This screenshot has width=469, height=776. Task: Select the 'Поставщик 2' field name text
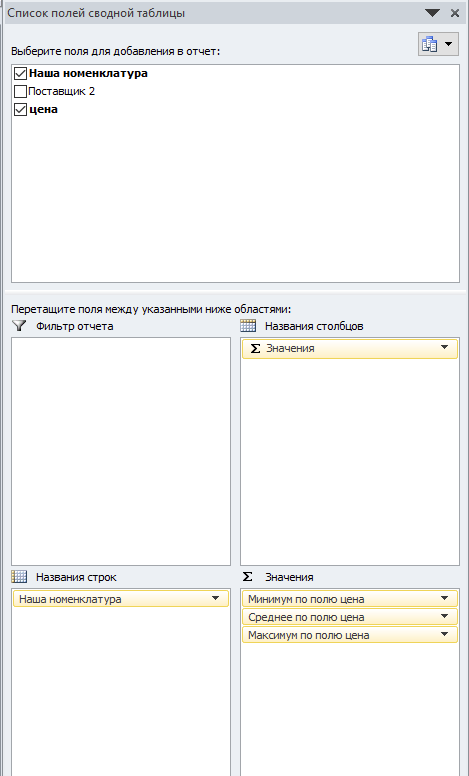[x=61, y=91]
